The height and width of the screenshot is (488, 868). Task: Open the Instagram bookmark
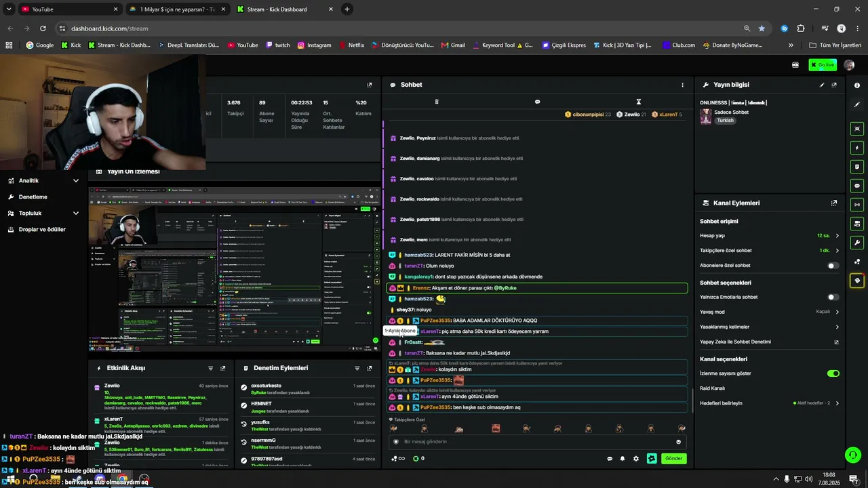314,45
